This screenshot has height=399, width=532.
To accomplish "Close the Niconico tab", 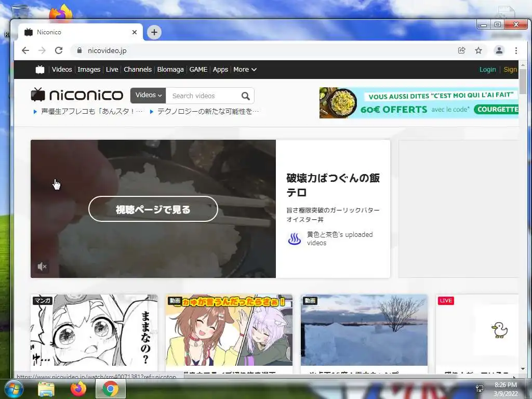I will [x=135, y=32].
